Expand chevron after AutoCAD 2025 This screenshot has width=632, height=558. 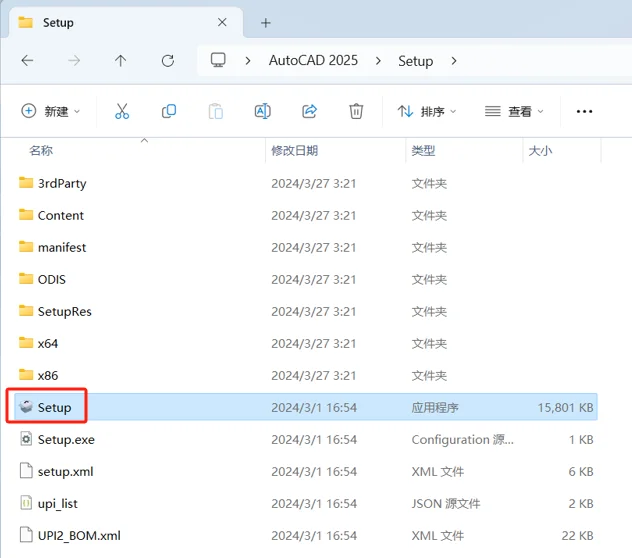(x=378, y=61)
